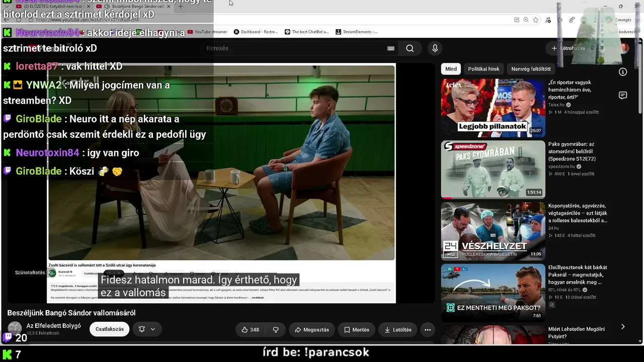Open the Az Elfeledett Bolygó channel avatar
The image size is (644, 362).
15,328
